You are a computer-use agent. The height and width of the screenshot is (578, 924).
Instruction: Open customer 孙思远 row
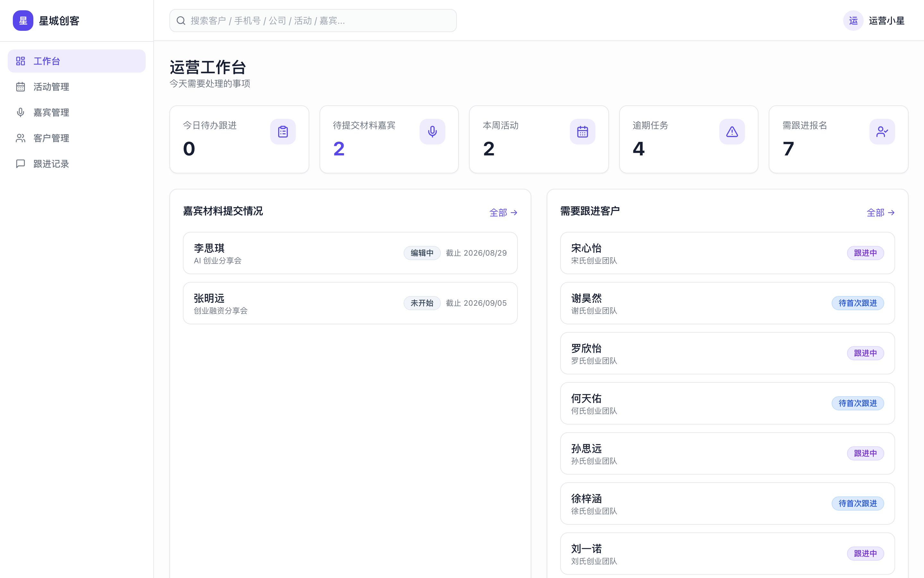[x=727, y=453]
